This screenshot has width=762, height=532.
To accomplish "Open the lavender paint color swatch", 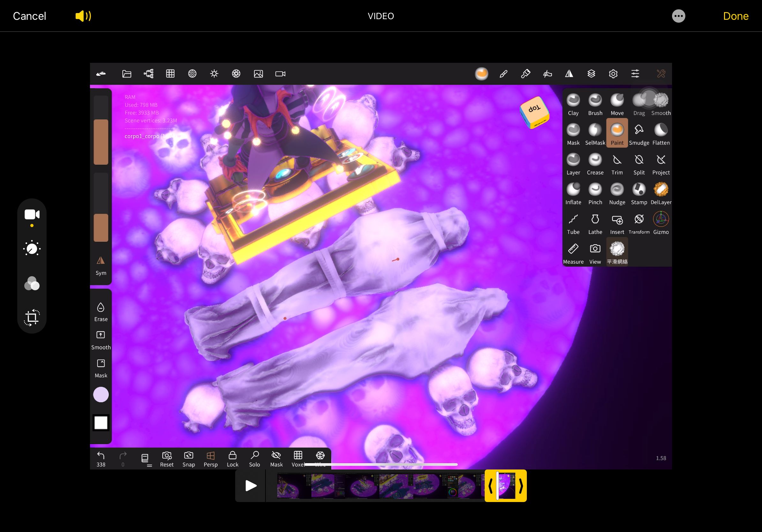I will tap(101, 395).
